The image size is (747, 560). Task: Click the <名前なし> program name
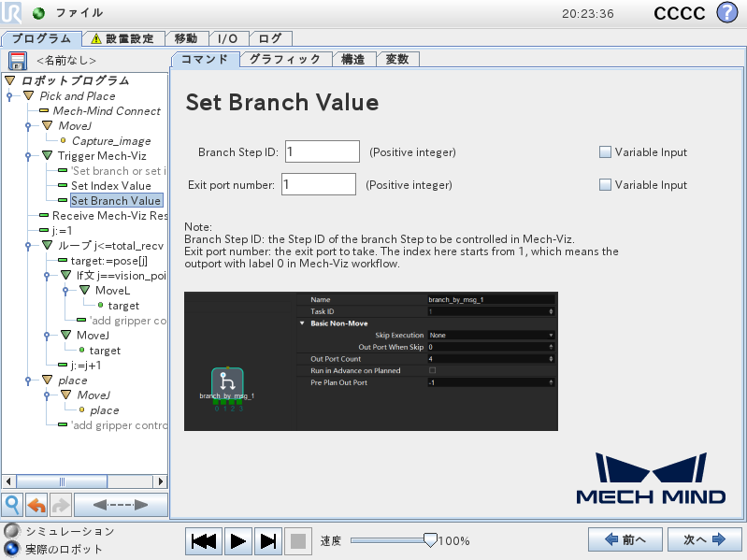[66, 61]
